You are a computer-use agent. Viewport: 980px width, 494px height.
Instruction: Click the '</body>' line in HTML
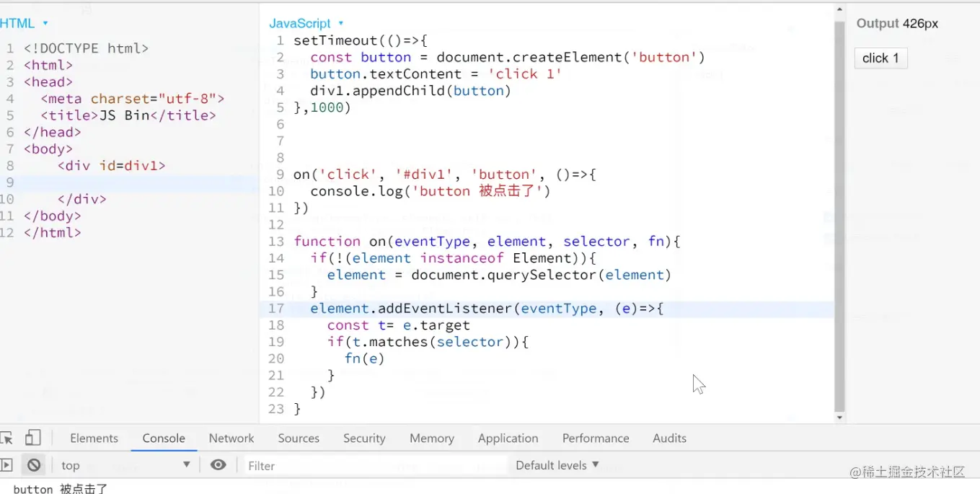coord(53,216)
